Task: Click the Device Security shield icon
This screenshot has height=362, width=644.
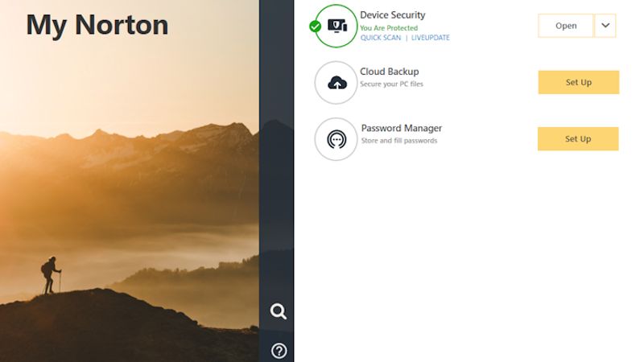Action: coord(336,26)
